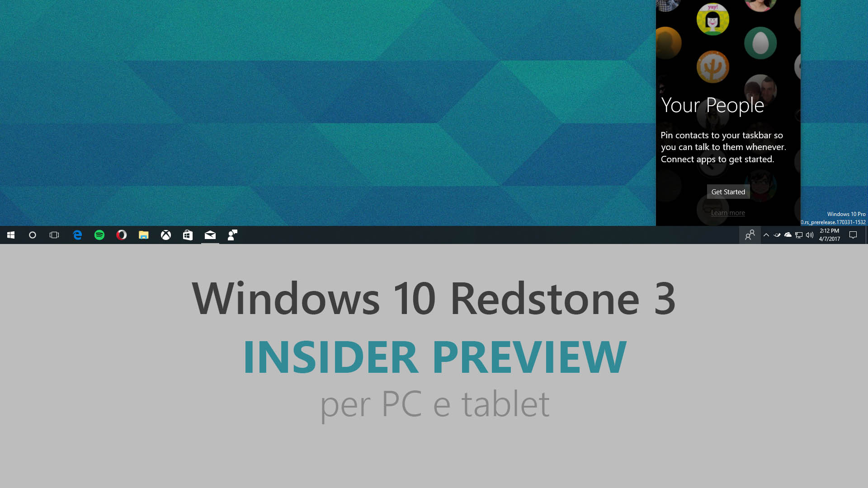Viewport: 868px width, 488px height.
Task: Open the Opera browser icon
Action: (122, 235)
